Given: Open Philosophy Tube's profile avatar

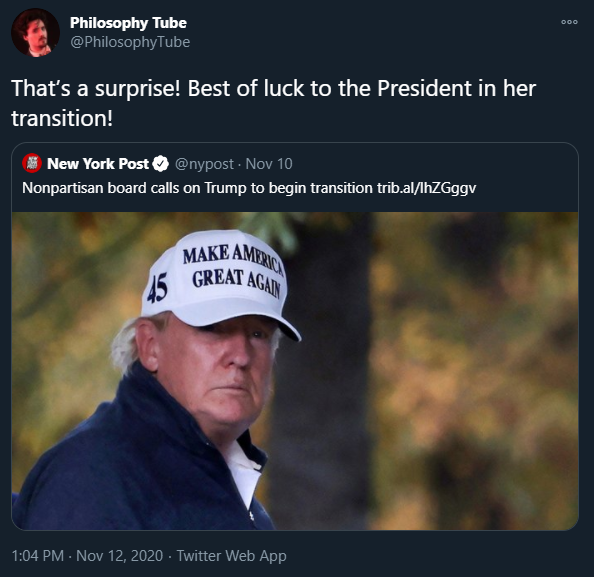Looking at the screenshot, I should coord(35,33).
